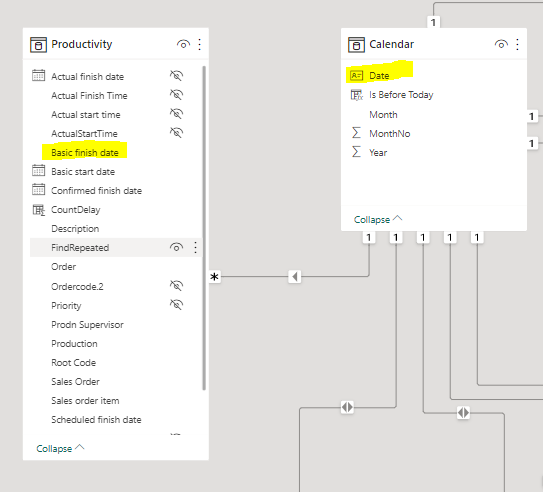Select the Basic finish date field
Screen dimensions: 543x492
pyautogui.click(x=85, y=152)
